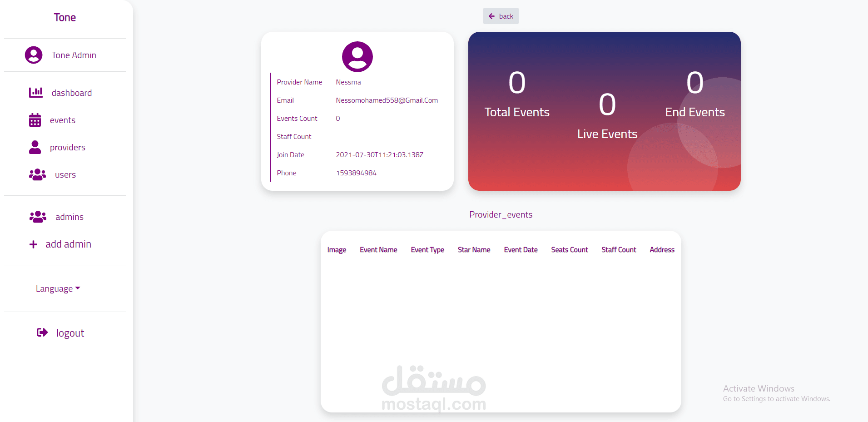Click the Provider Name label

click(x=299, y=82)
